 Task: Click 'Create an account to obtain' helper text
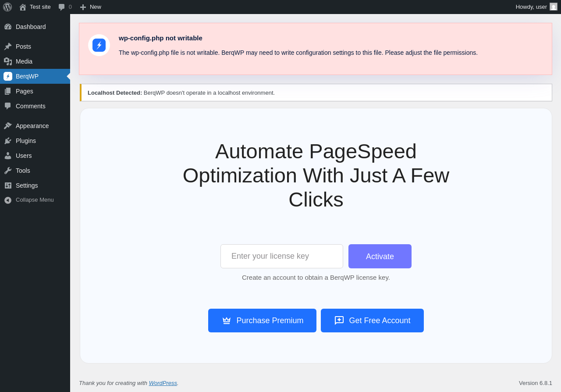point(316,278)
